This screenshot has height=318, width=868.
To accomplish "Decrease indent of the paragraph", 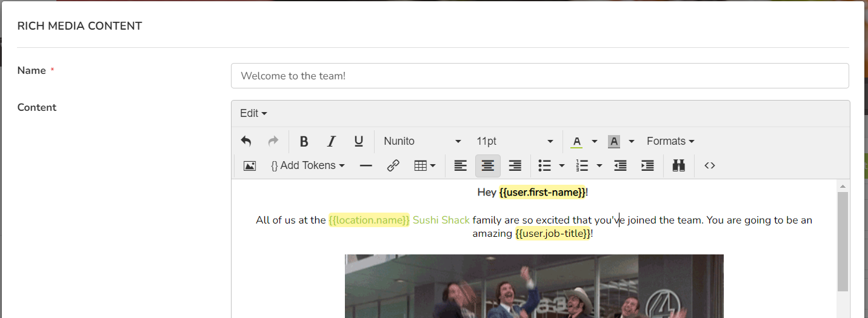I will [x=620, y=165].
